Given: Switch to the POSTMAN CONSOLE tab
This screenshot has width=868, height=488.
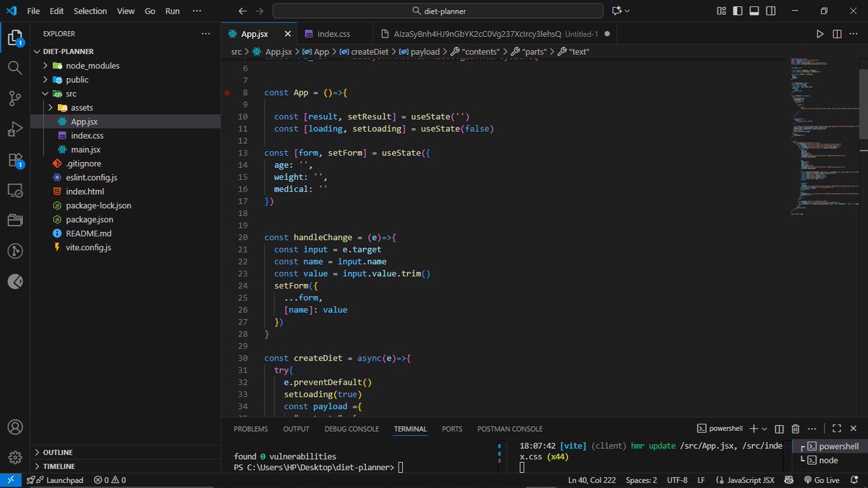Looking at the screenshot, I should (x=510, y=429).
